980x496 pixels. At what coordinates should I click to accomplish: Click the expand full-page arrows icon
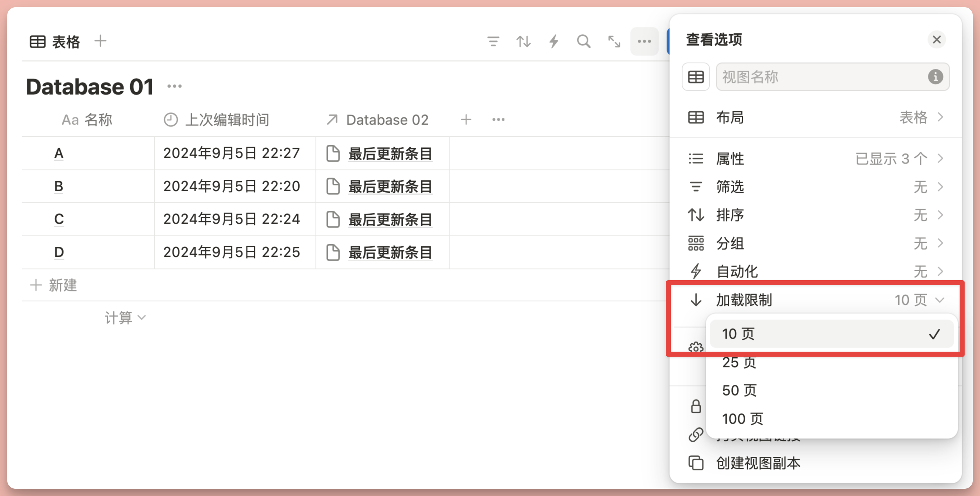coord(614,41)
